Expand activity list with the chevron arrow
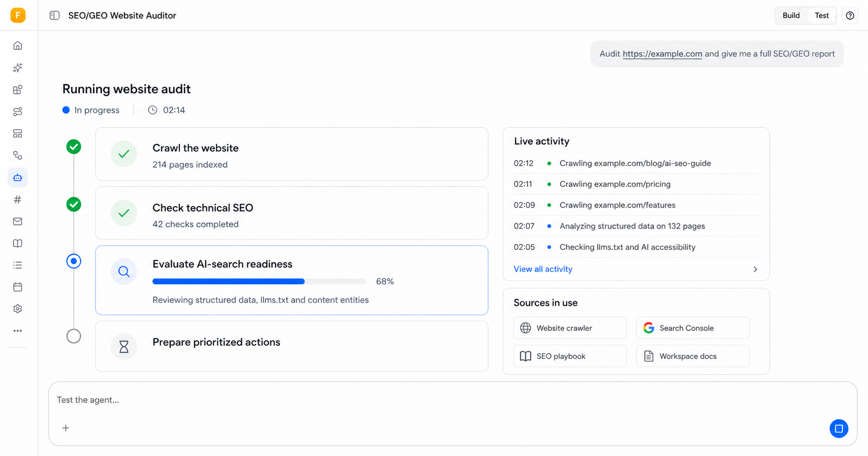This screenshot has height=456, width=868. (755, 269)
